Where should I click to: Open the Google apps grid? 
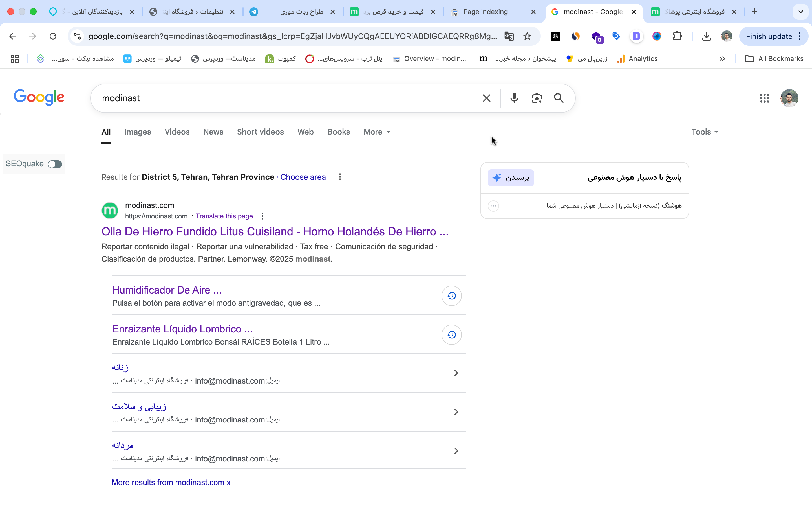(x=764, y=98)
